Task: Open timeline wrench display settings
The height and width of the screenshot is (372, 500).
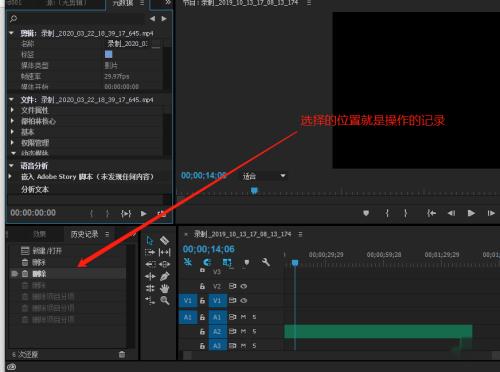Action: coord(266,262)
